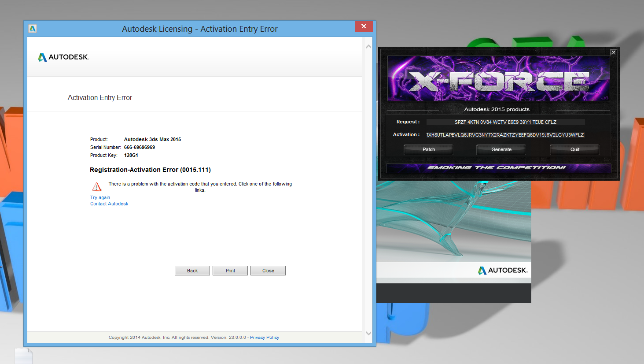Click the Print button
The width and height of the screenshot is (644, 364).
pyautogui.click(x=230, y=271)
